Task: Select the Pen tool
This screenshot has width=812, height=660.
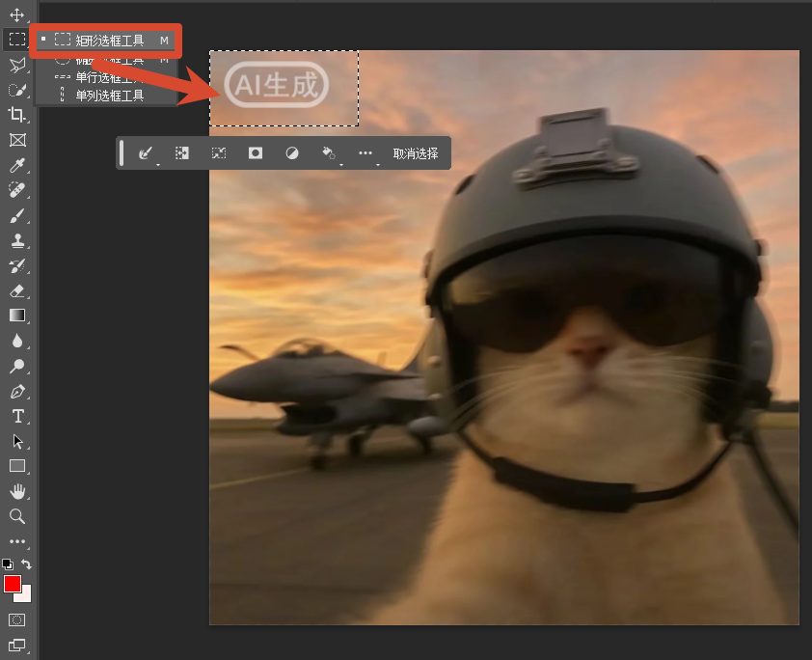Action: [17, 392]
